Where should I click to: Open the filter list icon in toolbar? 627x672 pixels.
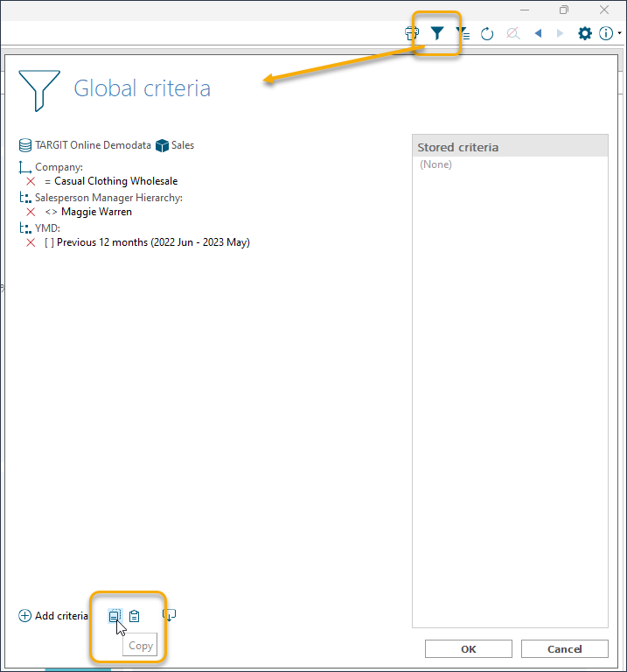[x=463, y=33]
